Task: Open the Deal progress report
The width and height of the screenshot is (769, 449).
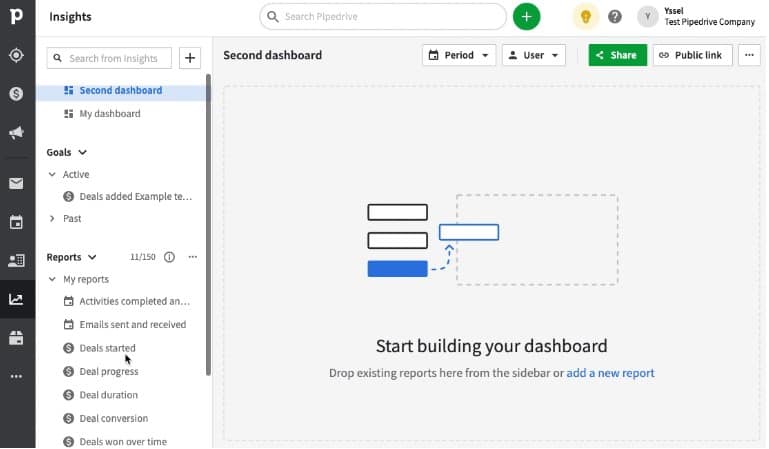Action: click(108, 371)
